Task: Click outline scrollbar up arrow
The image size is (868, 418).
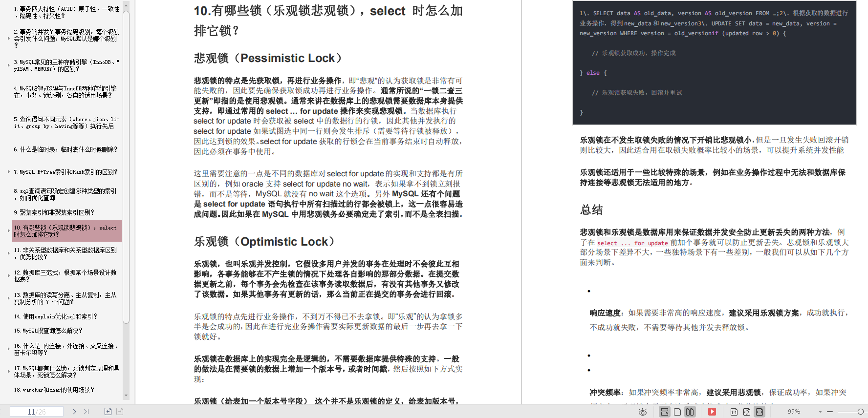Action: pos(126,6)
